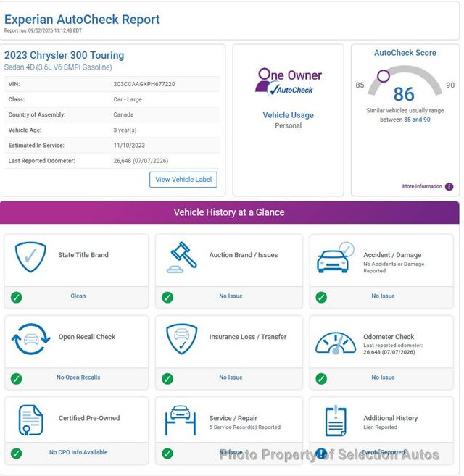The image size is (464, 476).
Task: Click the green check beside Clean
Action: [17, 297]
